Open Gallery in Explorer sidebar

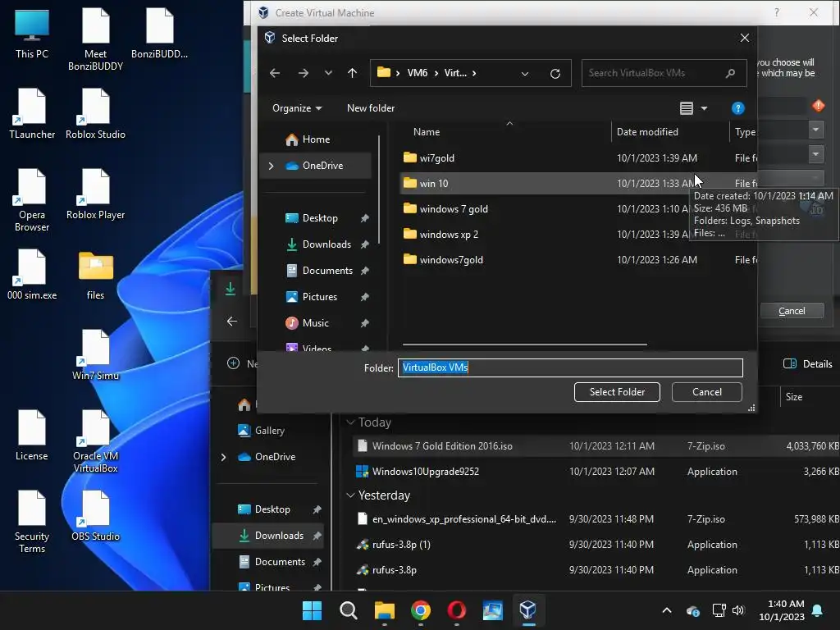(262, 431)
